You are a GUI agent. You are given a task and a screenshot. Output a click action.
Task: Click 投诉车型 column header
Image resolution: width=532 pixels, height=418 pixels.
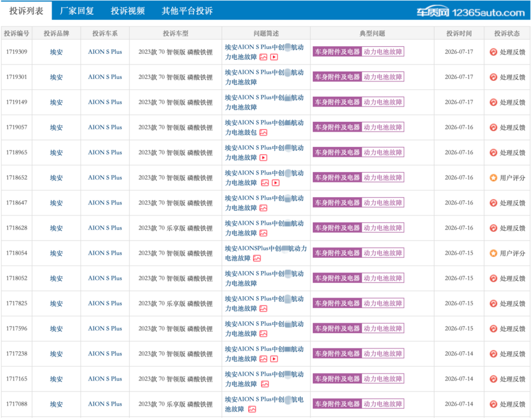(x=176, y=33)
